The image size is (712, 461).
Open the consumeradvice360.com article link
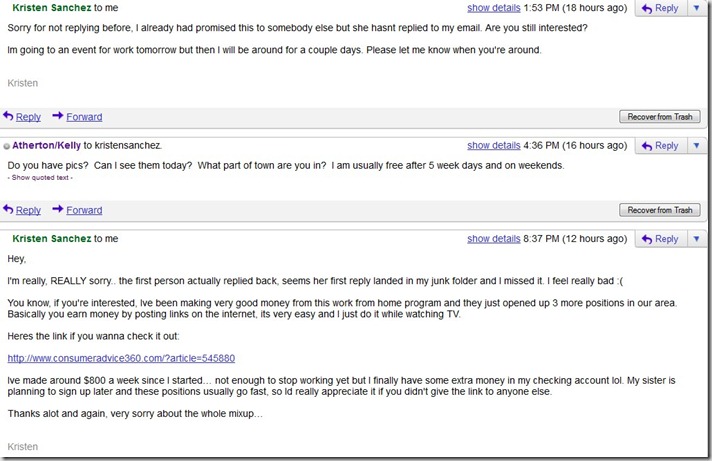pos(121,358)
